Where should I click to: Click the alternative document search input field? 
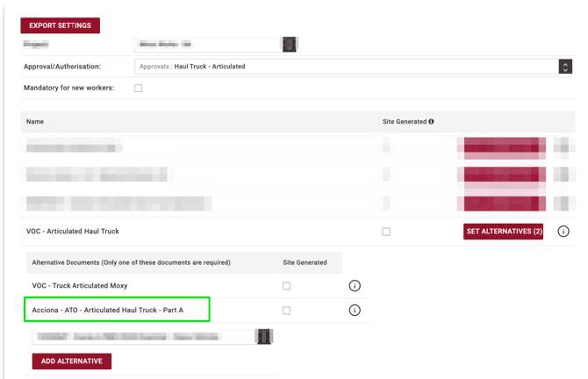point(140,336)
